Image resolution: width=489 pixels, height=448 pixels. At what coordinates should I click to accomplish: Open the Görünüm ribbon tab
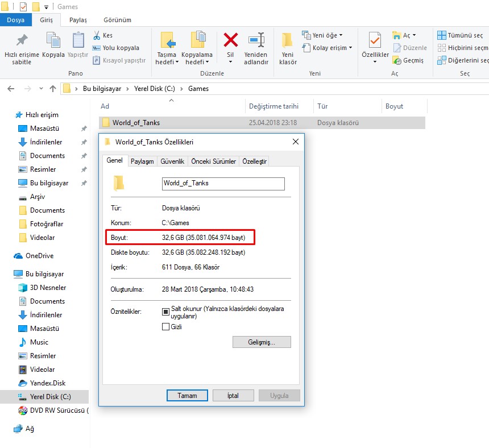pos(117,20)
